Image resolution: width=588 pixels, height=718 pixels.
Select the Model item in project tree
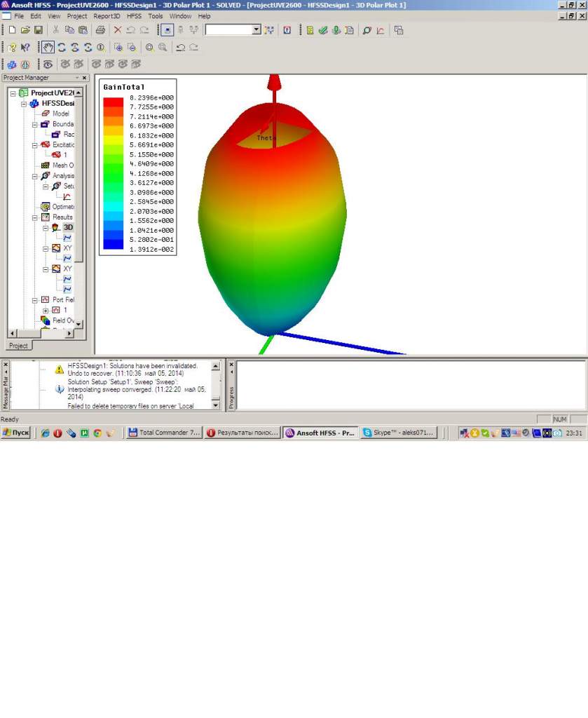(x=60, y=114)
